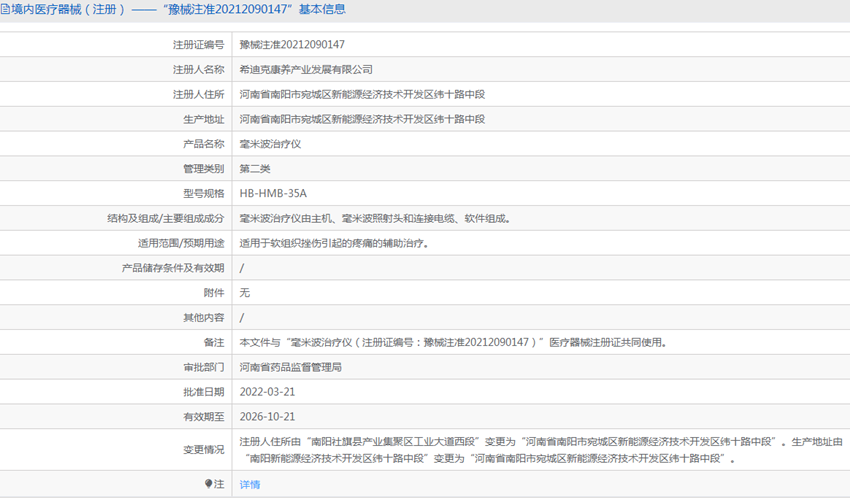Click the 变更情况 change record text
The height and width of the screenshot is (499, 850).
point(540,450)
